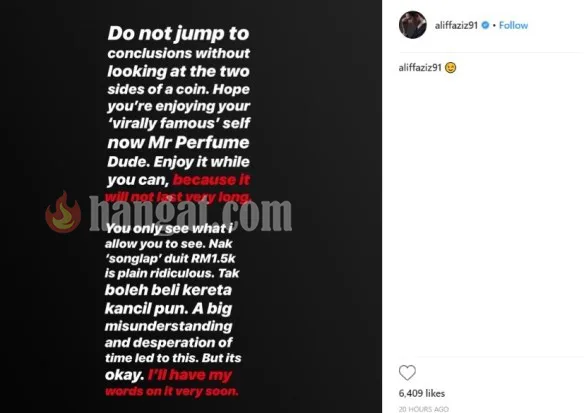Screen dimensions: 584x413
Task: Click the hangat.com watermark text
Action: [190, 213]
